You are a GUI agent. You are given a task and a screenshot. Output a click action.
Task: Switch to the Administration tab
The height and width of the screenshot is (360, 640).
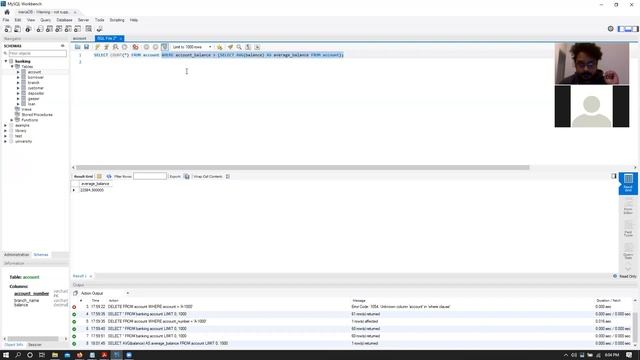[17, 255]
